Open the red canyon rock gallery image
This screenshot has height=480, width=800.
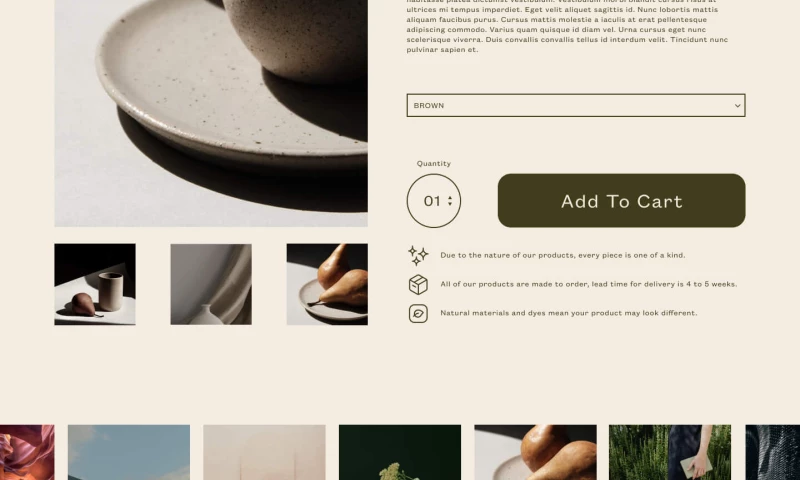click(27, 452)
